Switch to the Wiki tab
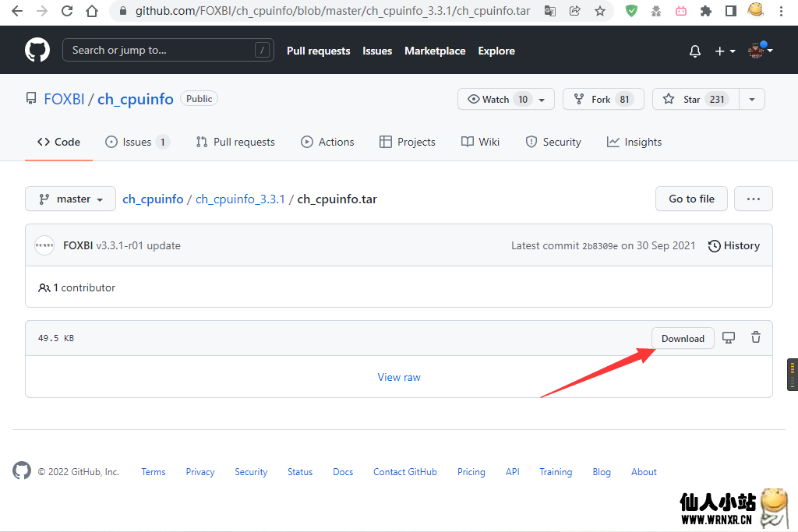798x532 pixels. tap(480, 142)
